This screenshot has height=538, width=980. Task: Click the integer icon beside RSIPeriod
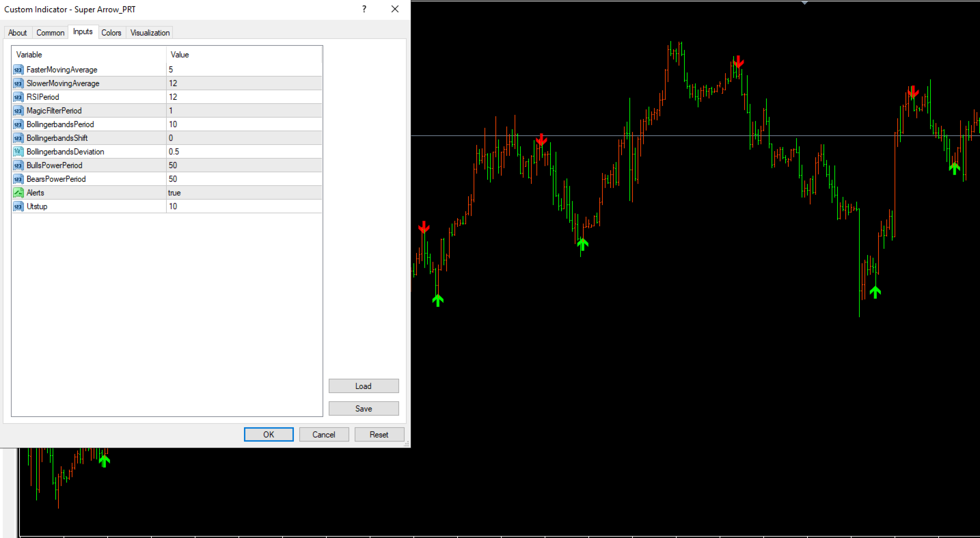point(18,96)
